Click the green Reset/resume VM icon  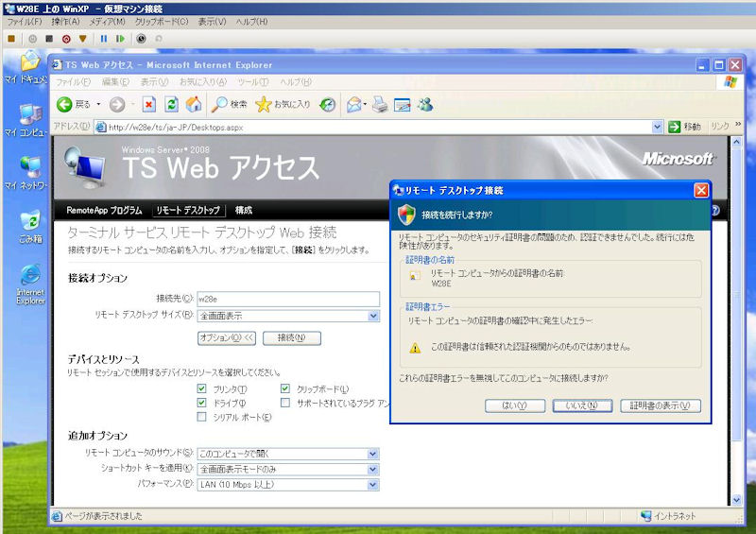coord(120,39)
